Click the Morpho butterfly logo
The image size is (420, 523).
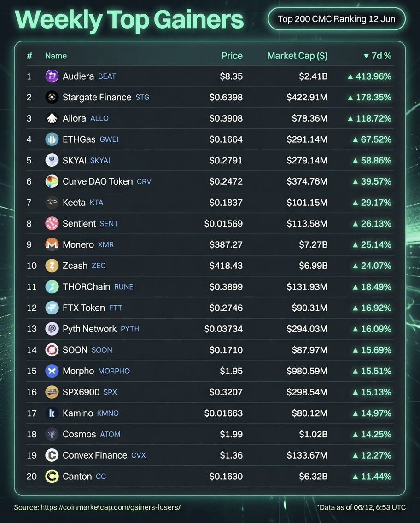click(52, 371)
